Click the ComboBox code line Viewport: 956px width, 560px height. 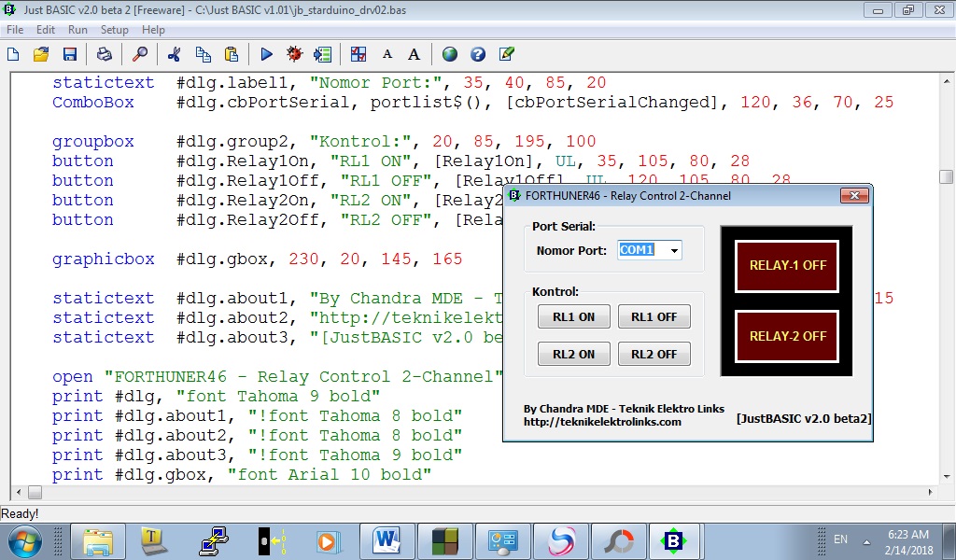[472, 103]
